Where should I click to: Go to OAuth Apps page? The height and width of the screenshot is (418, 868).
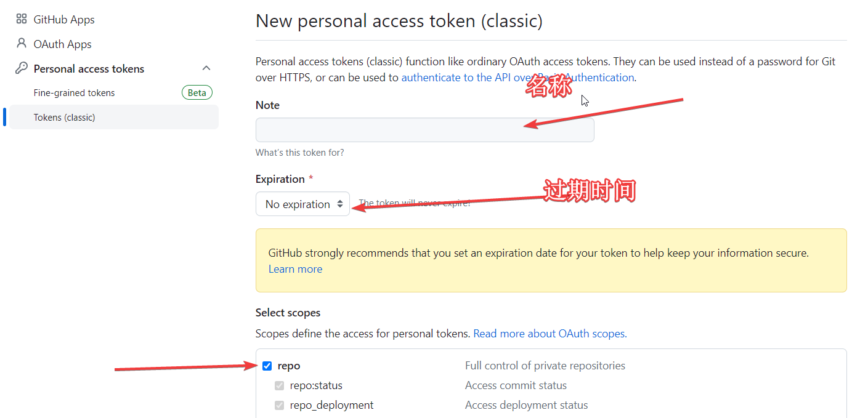pyautogui.click(x=62, y=44)
